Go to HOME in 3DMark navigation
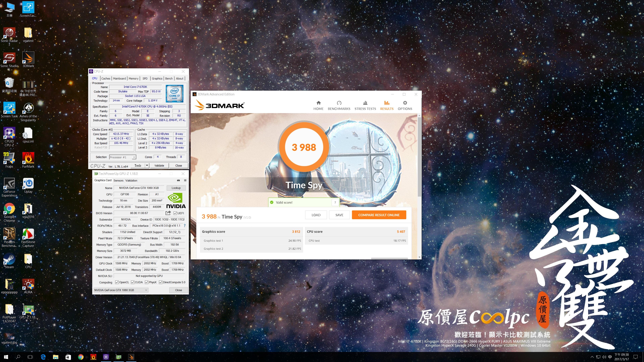The width and height of the screenshot is (644, 362). click(318, 105)
